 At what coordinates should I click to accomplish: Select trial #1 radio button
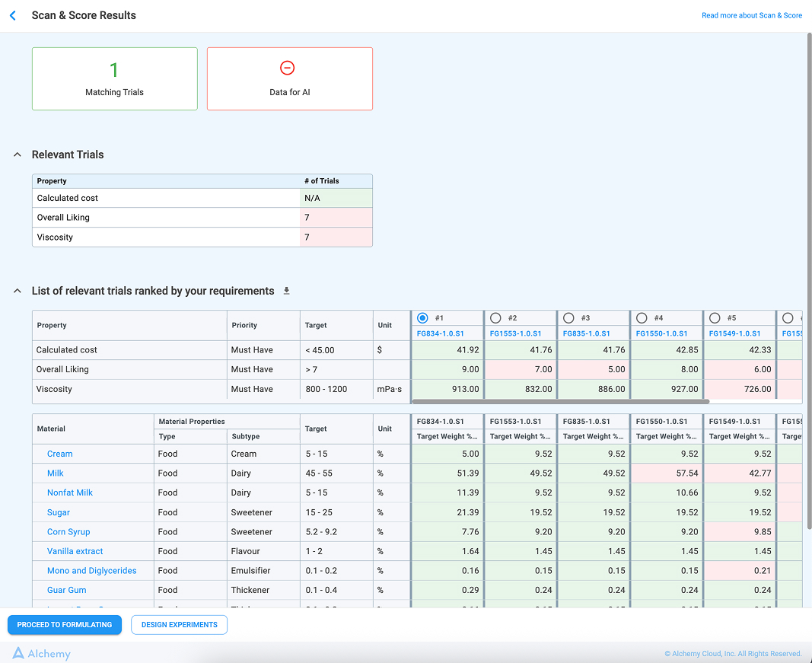[422, 317]
